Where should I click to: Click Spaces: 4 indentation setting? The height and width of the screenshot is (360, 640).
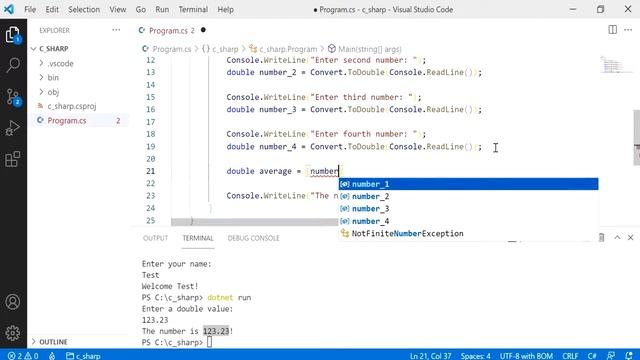point(476,356)
